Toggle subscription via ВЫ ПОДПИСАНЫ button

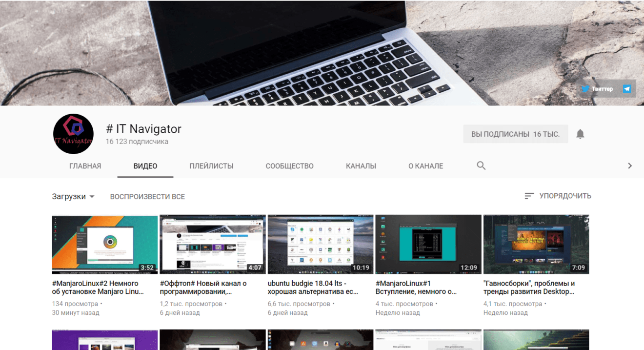515,133
